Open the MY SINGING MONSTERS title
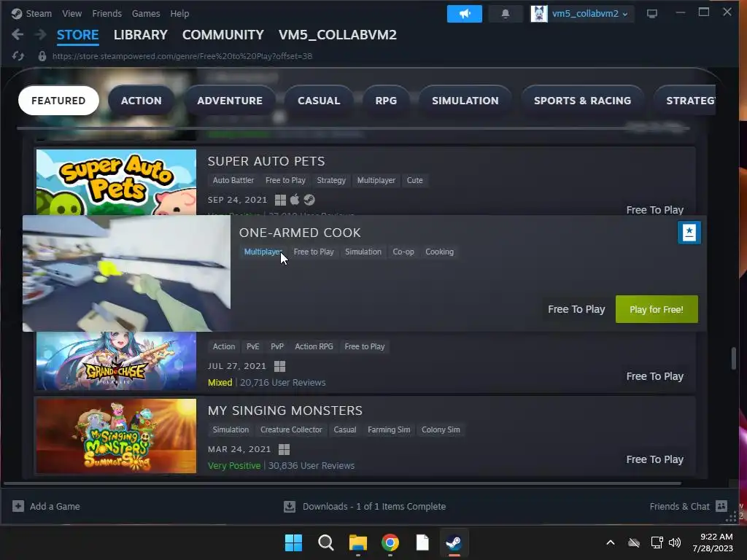The height and width of the screenshot is (560, 747). click(x=285, y=411)
